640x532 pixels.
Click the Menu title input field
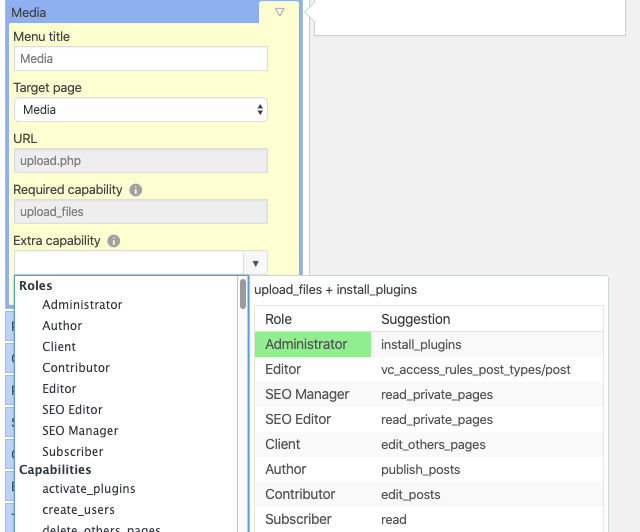pos(141,58)
